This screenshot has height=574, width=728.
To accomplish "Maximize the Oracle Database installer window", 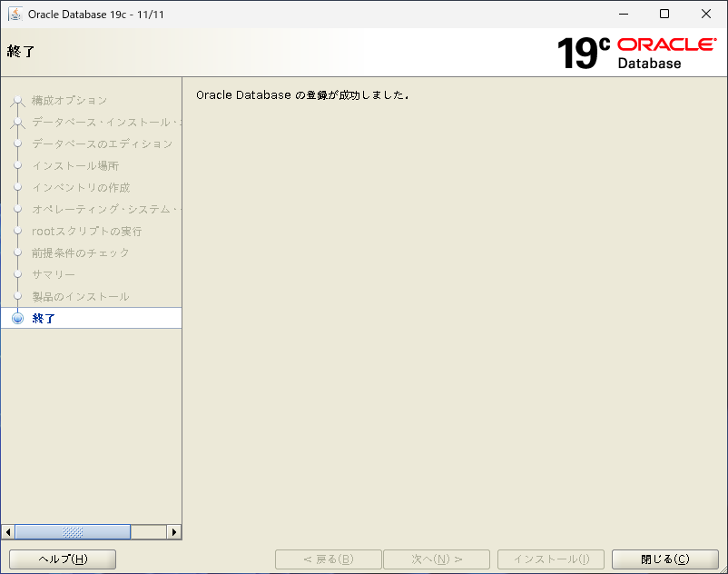I will [x=664, y=14].
